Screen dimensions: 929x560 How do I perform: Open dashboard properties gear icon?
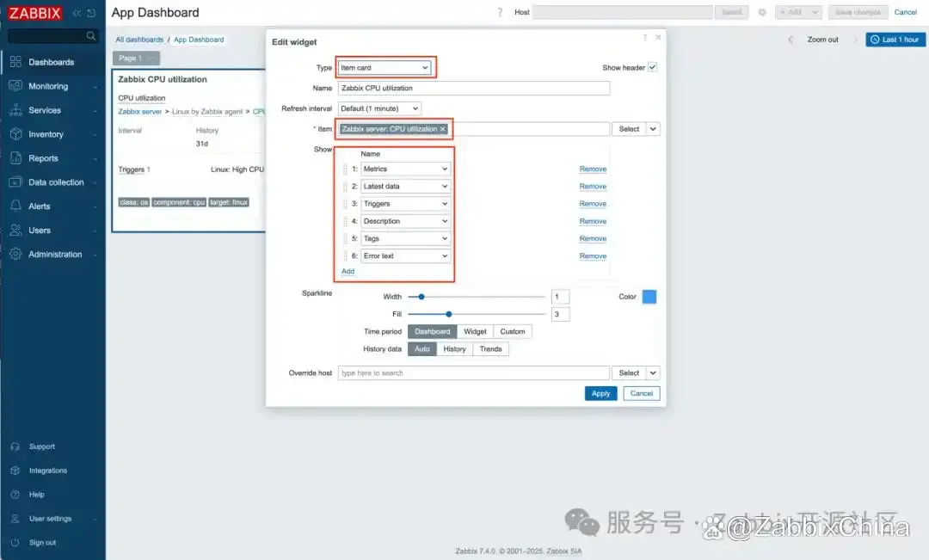click(762, 12)
